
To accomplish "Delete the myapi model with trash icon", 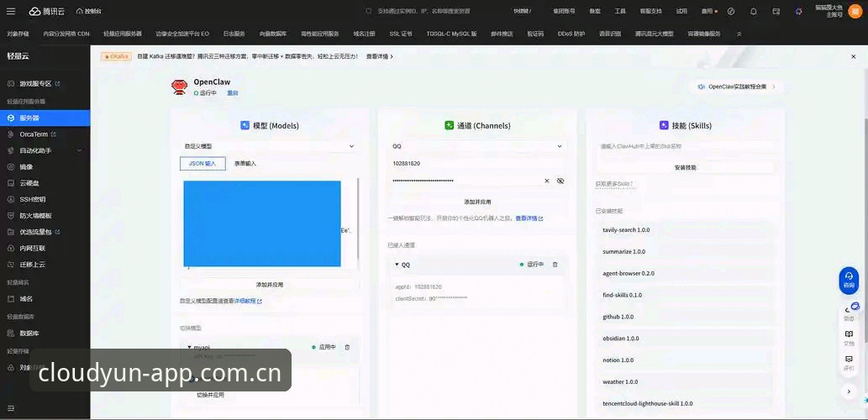I will tap(347, 347).
